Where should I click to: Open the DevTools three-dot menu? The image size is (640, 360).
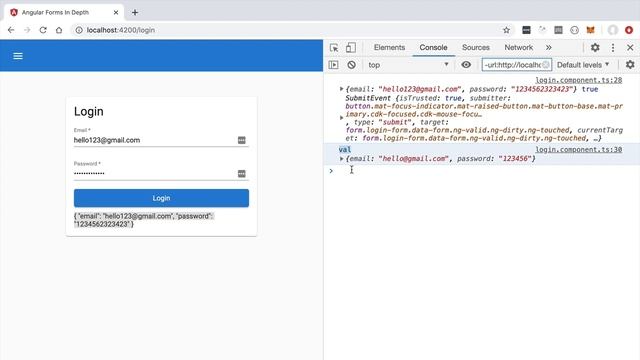tap(613, 48)
